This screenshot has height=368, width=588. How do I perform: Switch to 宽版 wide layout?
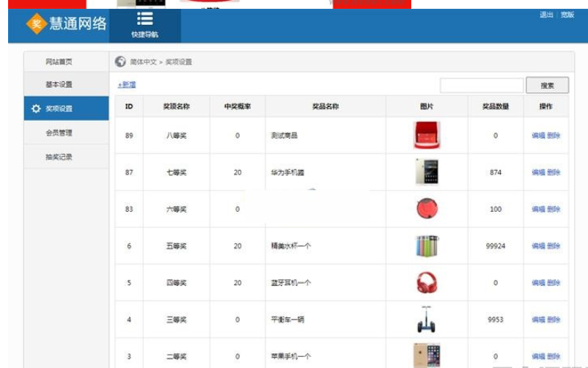tap(567, 15)
